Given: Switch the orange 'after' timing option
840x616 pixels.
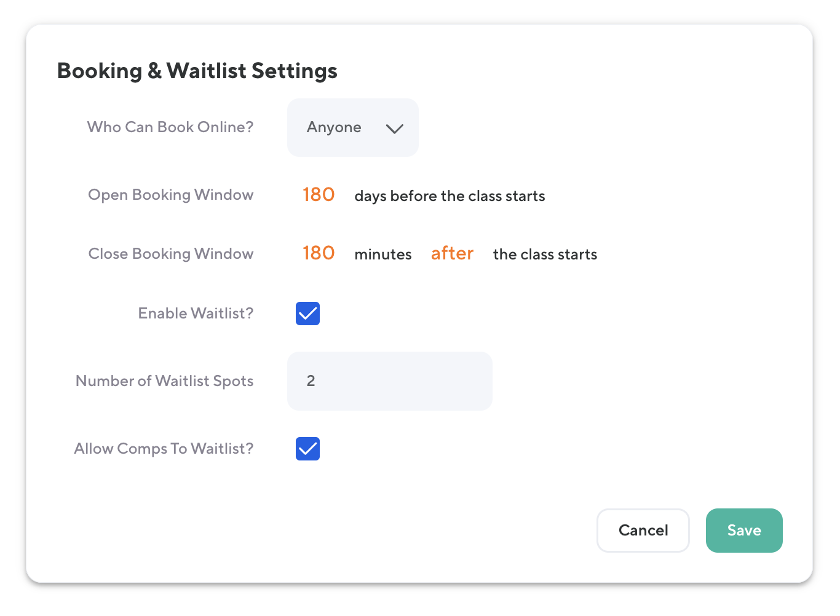Looking at the screenshot, I should click(452, 253).
